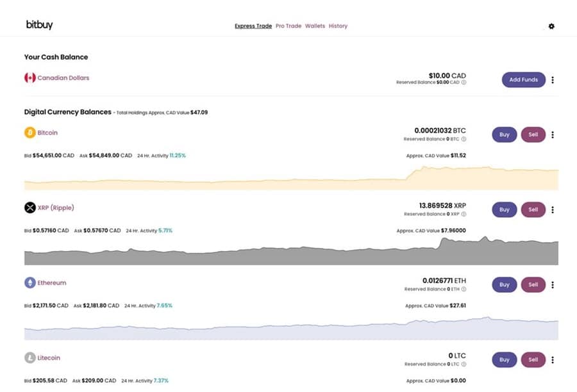Expand the three-dot menu for Ethereum

553,284
